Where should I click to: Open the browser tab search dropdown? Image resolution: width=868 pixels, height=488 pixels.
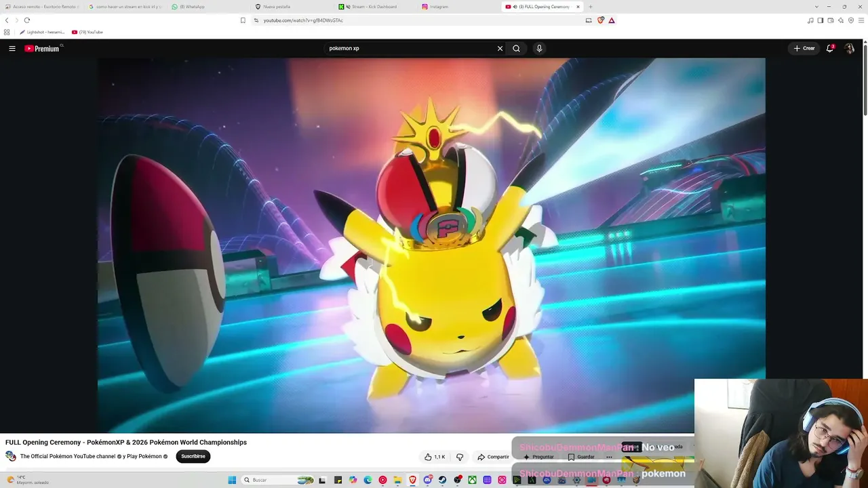(816, 7)
